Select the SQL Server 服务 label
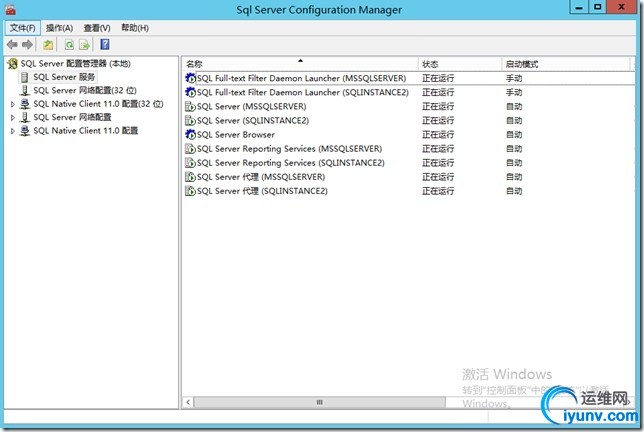The height and width of the screenshot is (432, 644). click(64, 77)
